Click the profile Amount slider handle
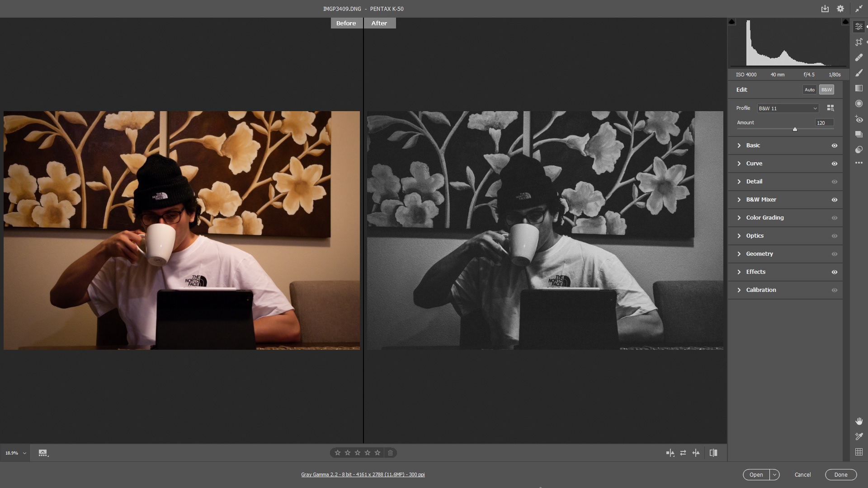Viewport: 868px width, 488px height. (794, 129)
